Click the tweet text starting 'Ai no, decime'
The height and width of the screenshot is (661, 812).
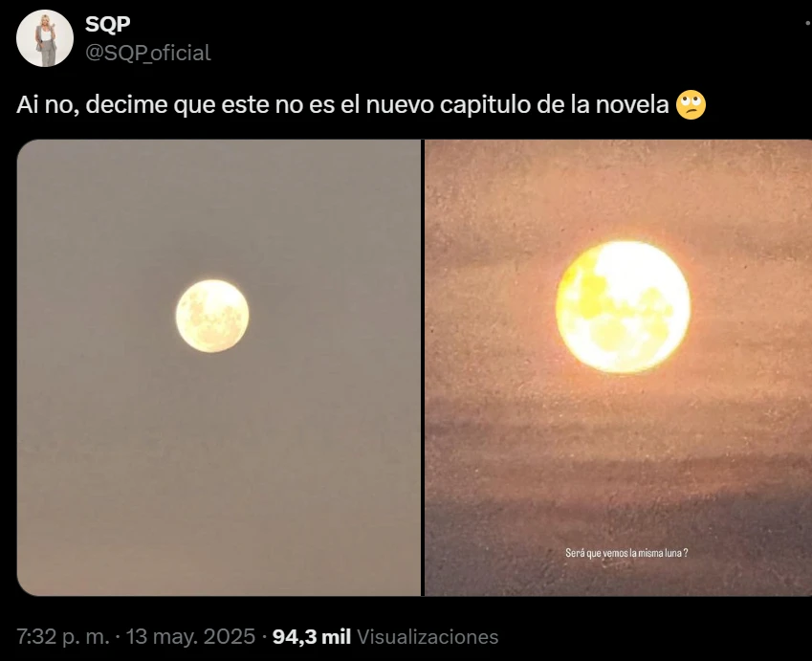(x=342, y=104)
